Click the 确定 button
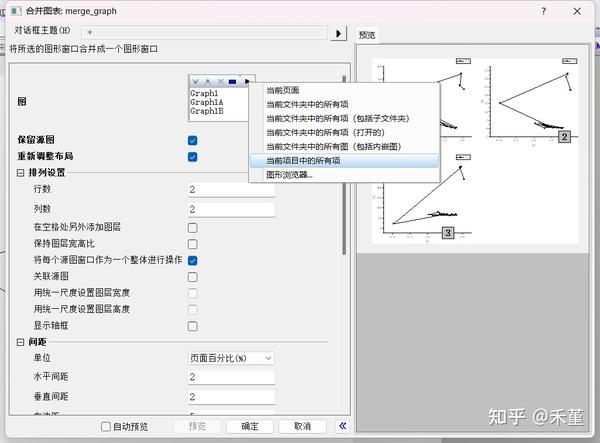600x443 pixels. click(250, 426)
